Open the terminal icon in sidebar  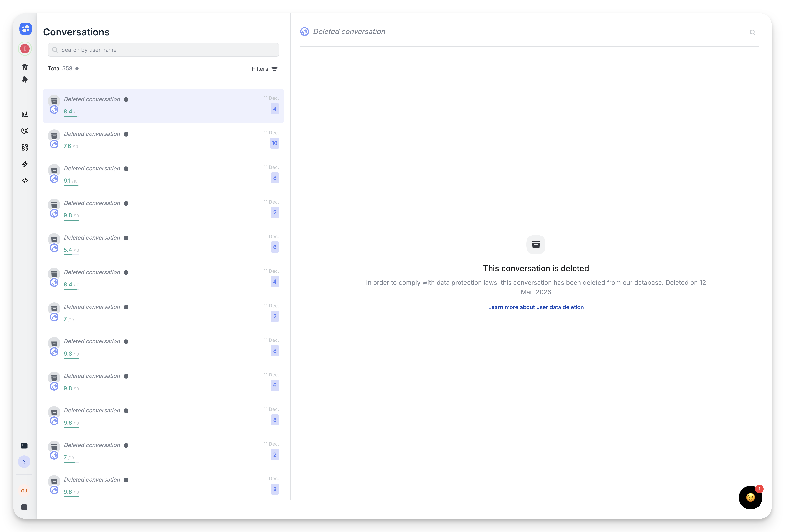click(x=24, y=446)
